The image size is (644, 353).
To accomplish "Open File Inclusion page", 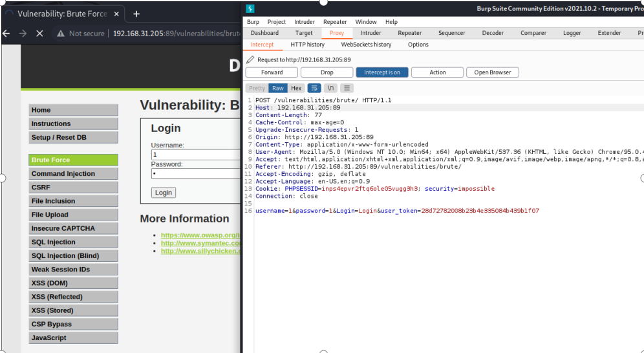I will tap(74, 200).
